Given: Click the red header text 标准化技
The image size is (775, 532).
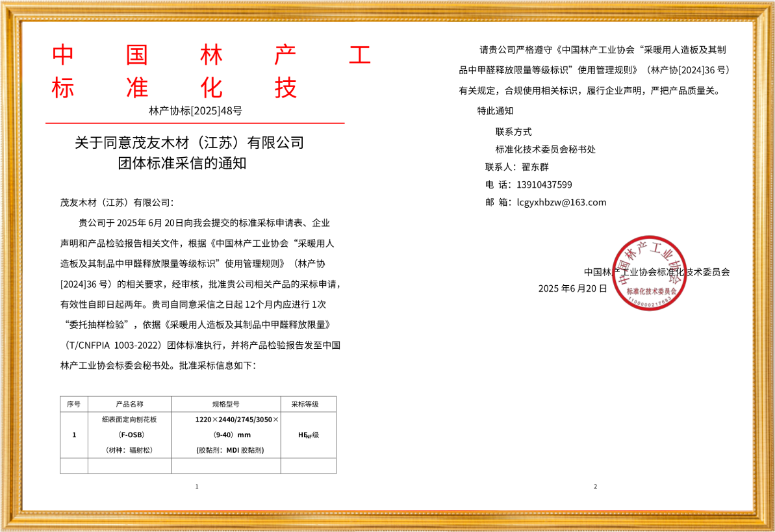Looking at the screenshot, I should (175, 88).
